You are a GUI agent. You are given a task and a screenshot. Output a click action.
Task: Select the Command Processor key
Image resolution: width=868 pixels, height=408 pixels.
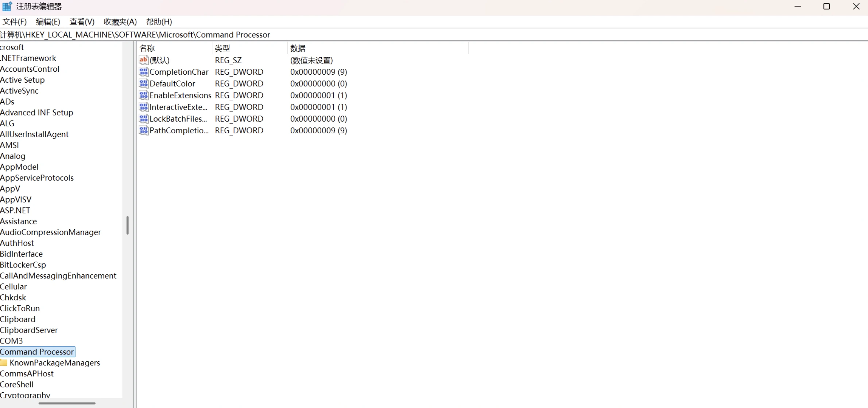37,352
